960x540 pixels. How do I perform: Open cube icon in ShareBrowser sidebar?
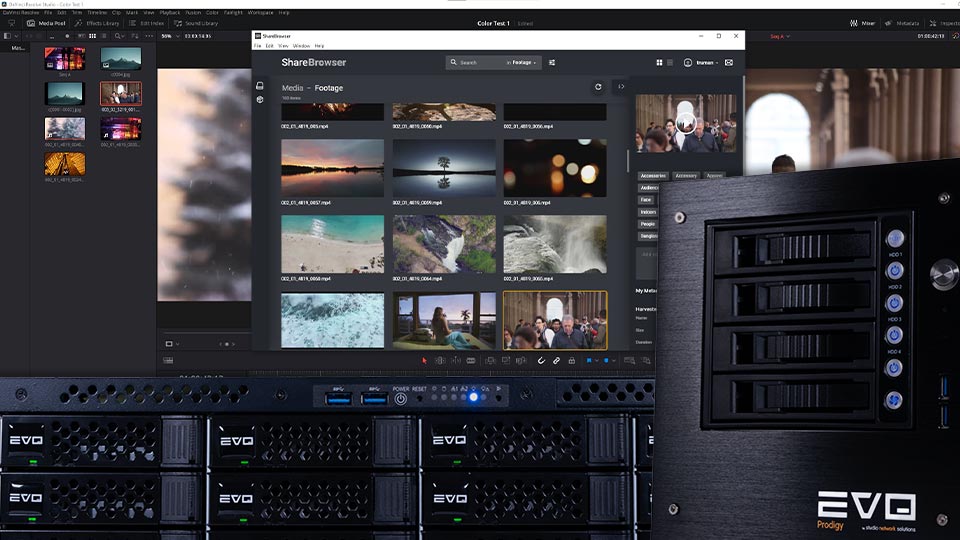(260, 99)
